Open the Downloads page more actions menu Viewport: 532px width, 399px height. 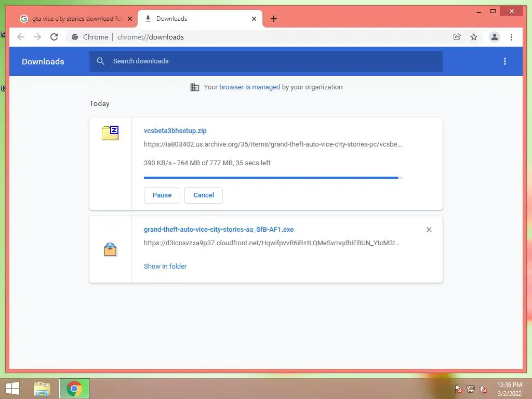[505, 61]
